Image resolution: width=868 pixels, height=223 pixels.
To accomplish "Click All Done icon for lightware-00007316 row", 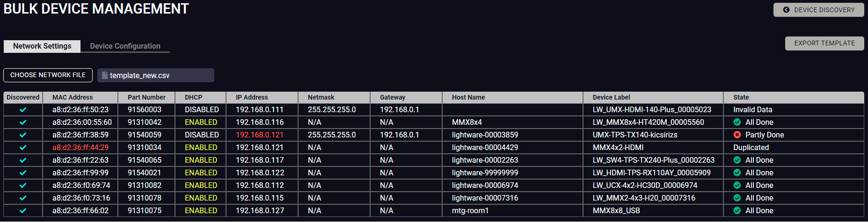I will click(737, 198).
